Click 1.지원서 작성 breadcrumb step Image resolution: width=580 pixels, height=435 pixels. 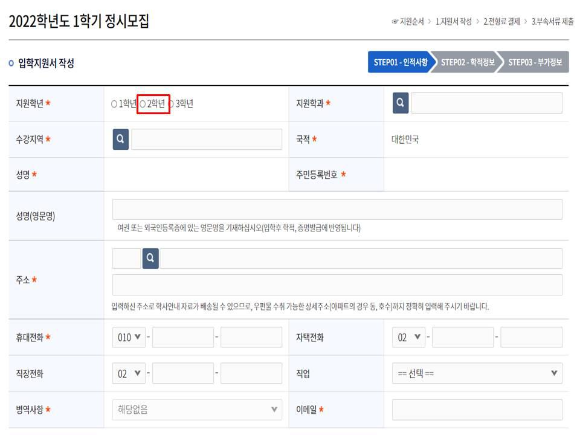[x=453, y=21]
